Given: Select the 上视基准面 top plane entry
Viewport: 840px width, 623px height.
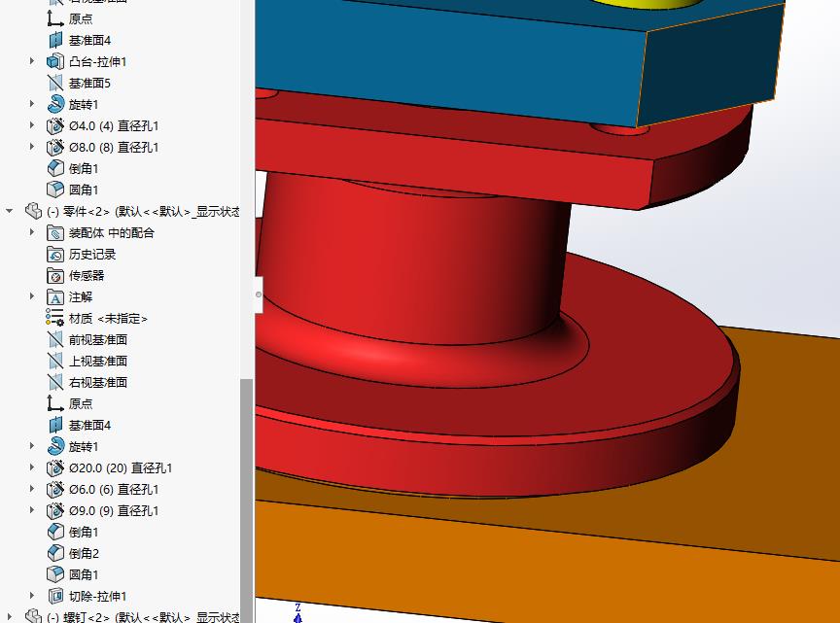Looking at the screenshot, I should 94,361.
